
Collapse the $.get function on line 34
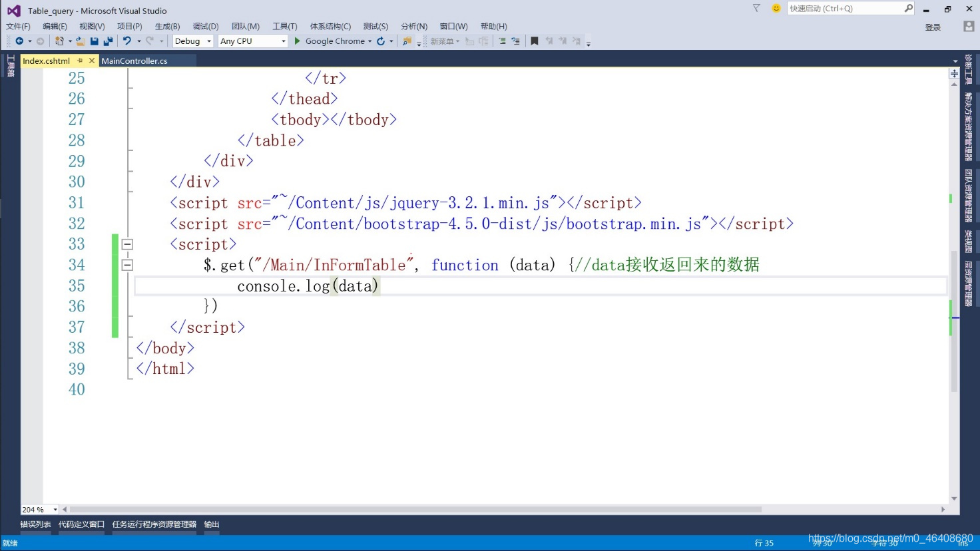pyautogui.click(x=127, y=265)
